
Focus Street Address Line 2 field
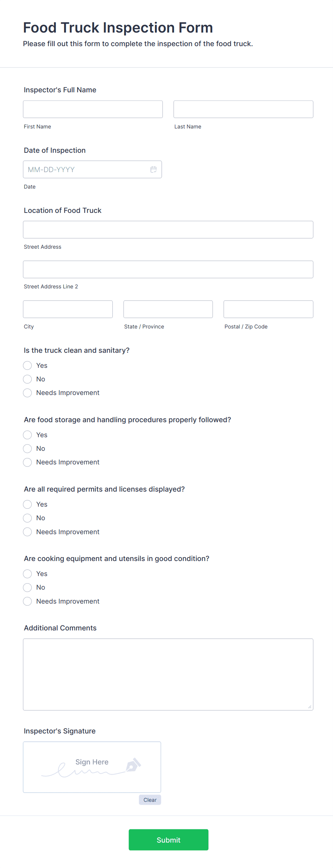(x=168, y=269)
